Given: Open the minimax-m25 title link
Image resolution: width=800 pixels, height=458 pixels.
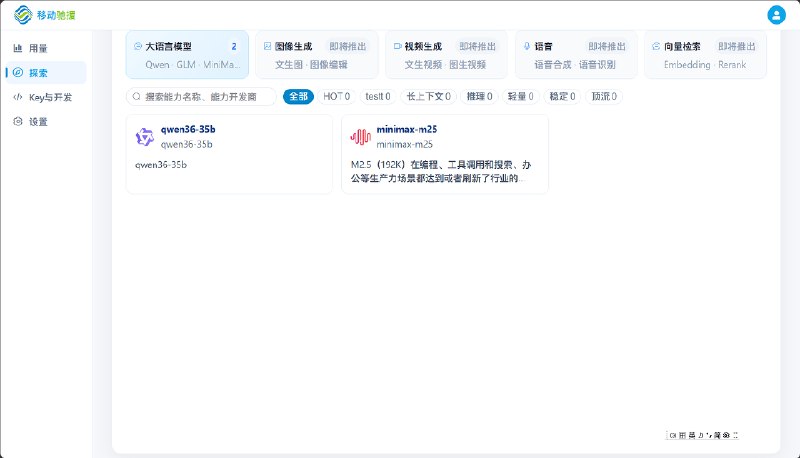Looking at the screenshot, I should (407, 130).
